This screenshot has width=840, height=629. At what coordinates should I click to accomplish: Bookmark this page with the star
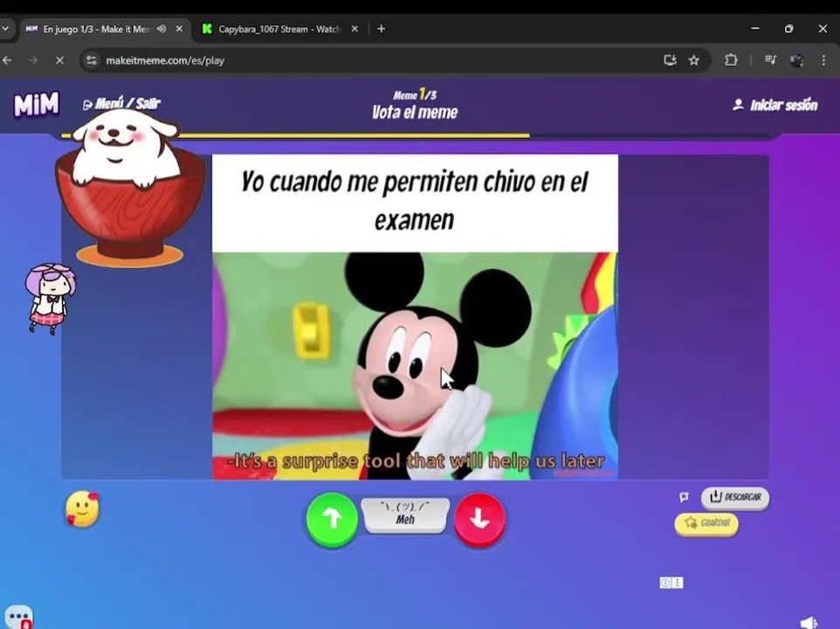[694, 60]
